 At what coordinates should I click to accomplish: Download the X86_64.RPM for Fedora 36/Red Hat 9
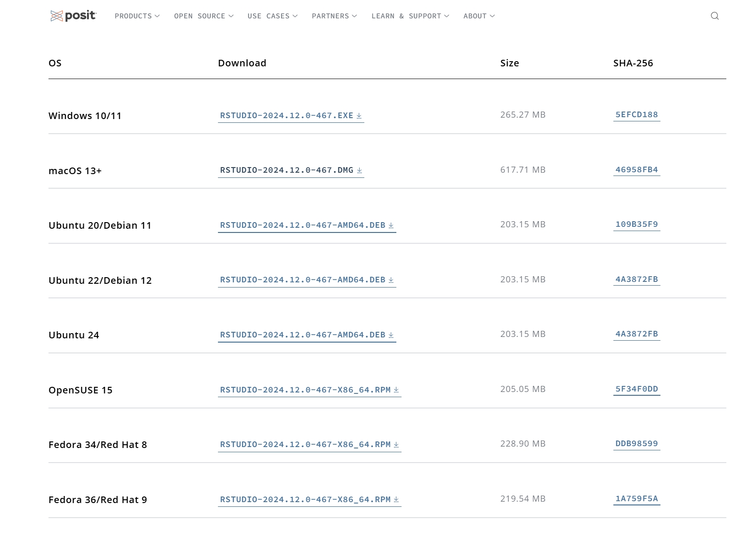pyautogui.click(x=310, y=500)
